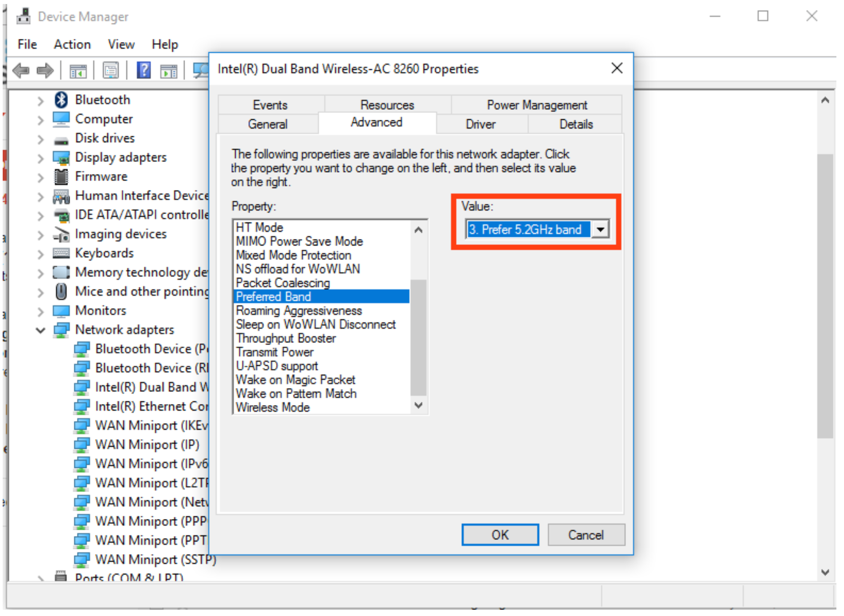Viewport: 844px width, 616px height.
Task: Switch to the Power Management tab
Action: coord(537,105)
